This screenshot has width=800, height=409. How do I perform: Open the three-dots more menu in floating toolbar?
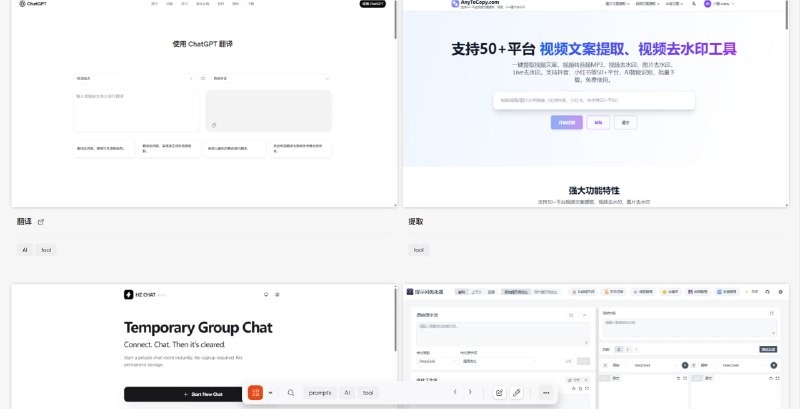coord(546,393)
